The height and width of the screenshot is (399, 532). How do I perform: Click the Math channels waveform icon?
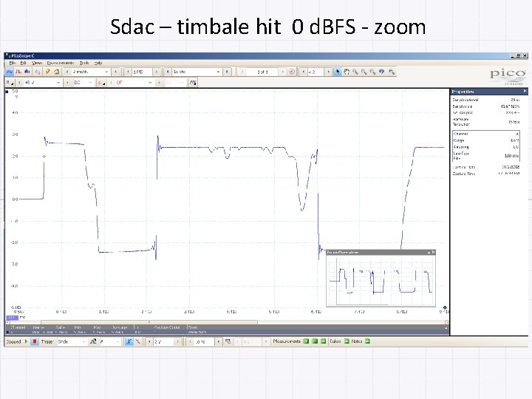[193, 83]
